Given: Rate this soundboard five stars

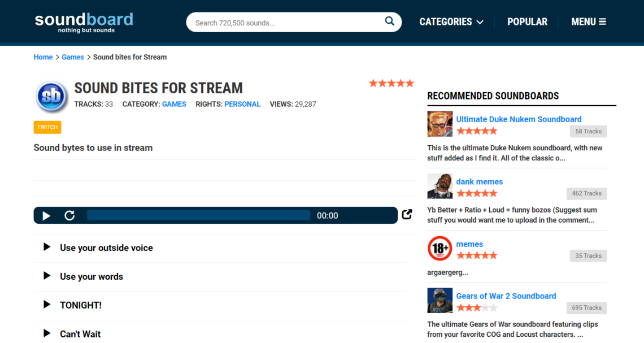Looking at the screenshot, I should [411, 83].
